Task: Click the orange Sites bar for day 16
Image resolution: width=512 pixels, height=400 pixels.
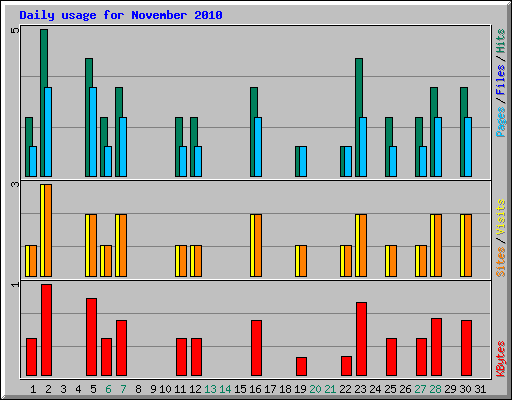Action: (x=258, y=245)
